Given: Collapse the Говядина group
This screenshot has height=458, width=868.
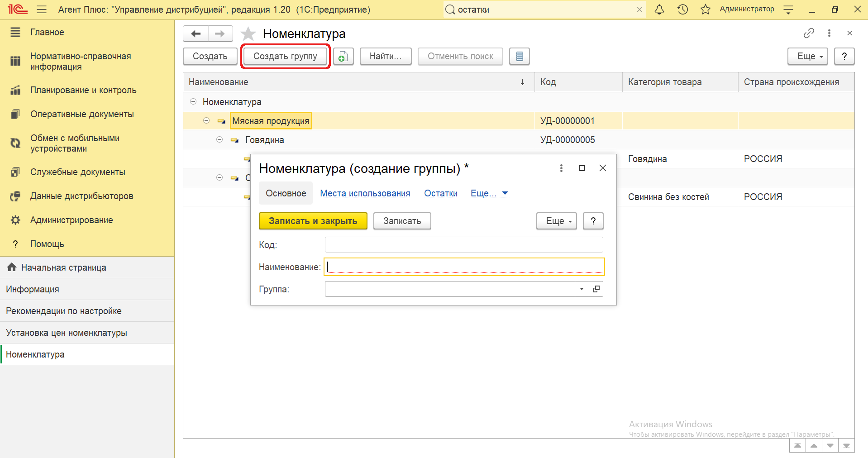Looking at the screenshot, I should pos(219,139).
